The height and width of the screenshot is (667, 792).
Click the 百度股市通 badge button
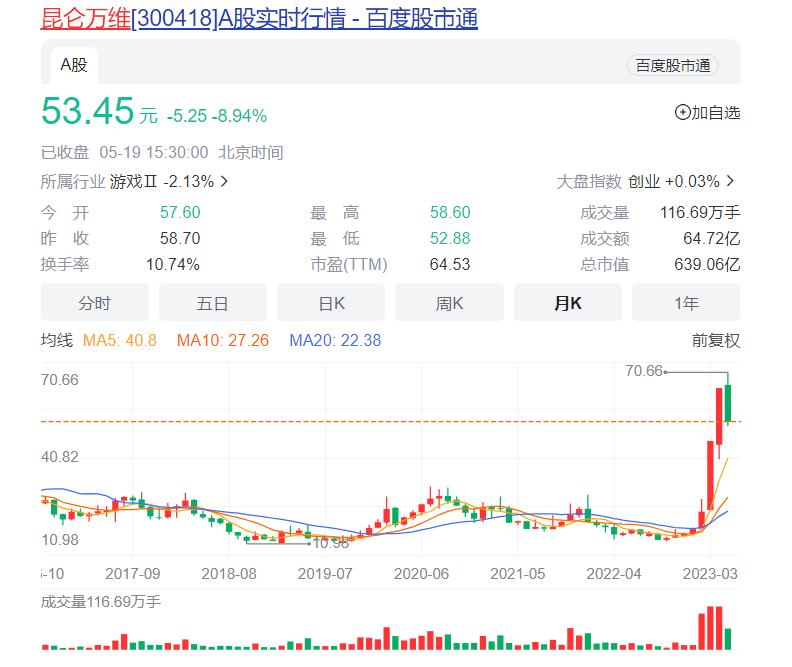(x=673, y=65)
